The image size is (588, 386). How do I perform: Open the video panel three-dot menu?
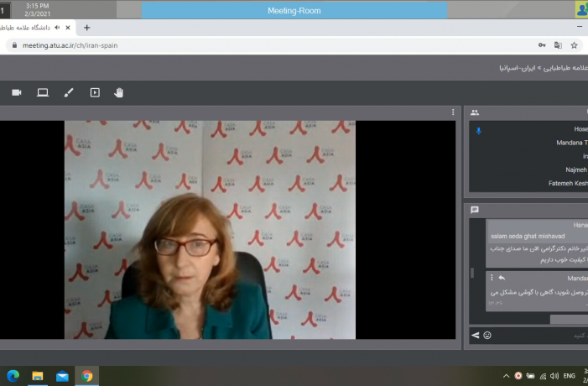click(453, 112)
